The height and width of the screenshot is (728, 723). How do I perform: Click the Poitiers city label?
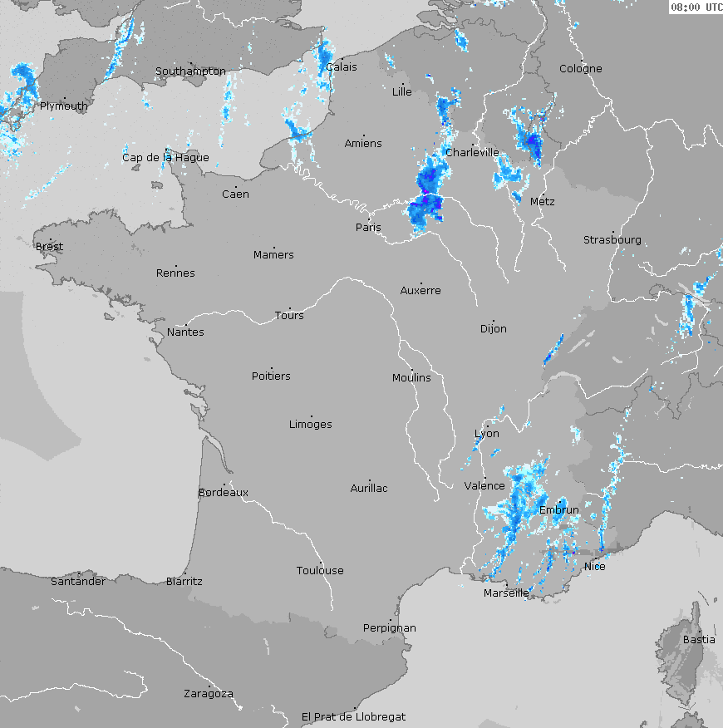point(271,376)
